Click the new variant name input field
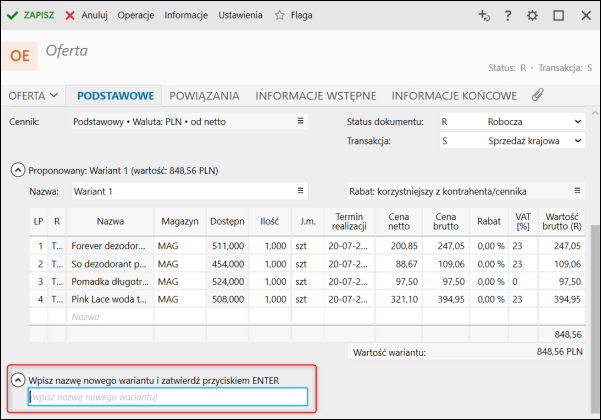 click(166, 397)
